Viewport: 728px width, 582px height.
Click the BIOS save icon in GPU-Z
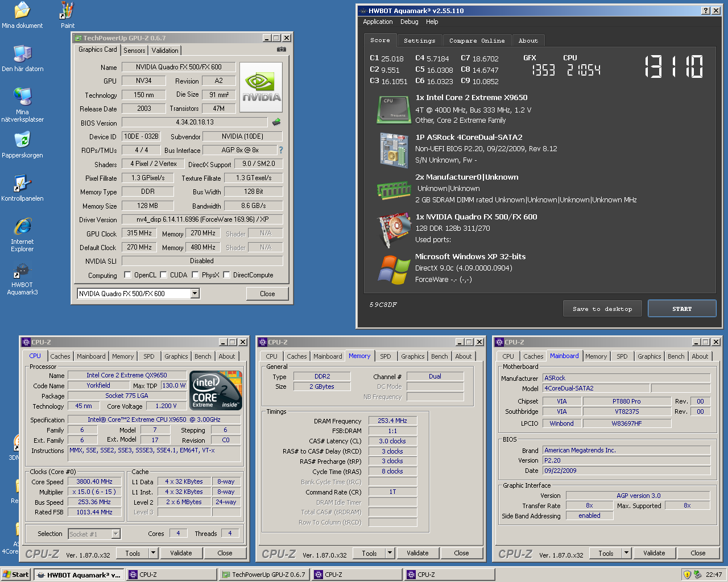[x=276, y=122]
